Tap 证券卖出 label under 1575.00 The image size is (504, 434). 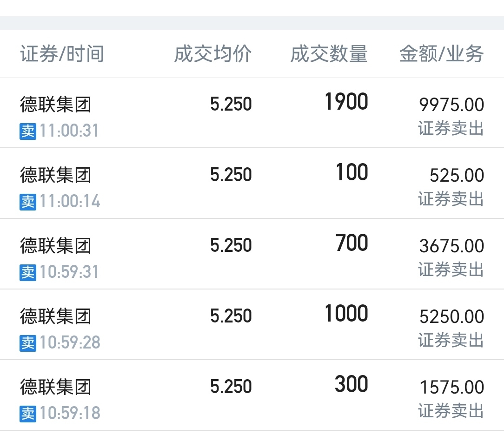pos(451,411)
